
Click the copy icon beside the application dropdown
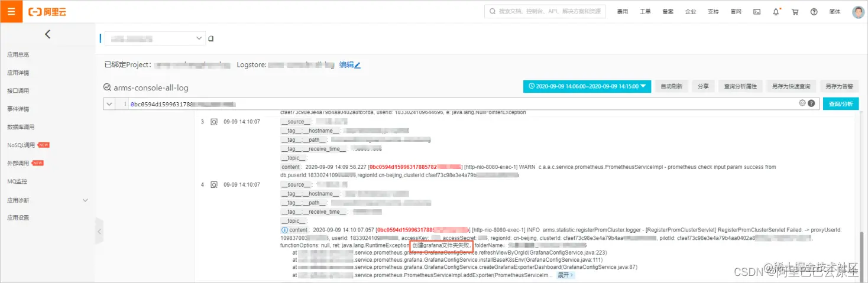tap(211, 38)
